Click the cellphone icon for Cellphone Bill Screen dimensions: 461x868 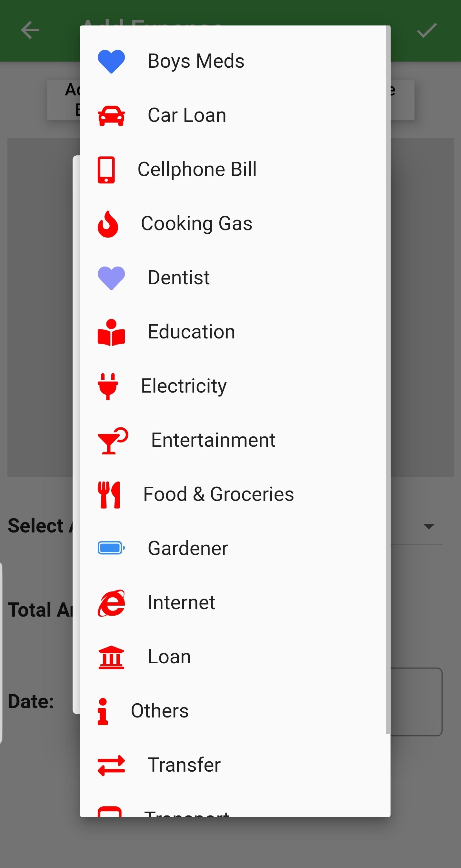pyautogui.click(x=106, y=170)
